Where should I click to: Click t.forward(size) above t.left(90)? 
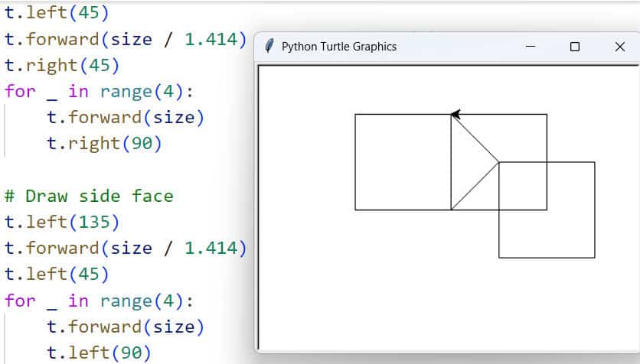(x=126, y=327)
